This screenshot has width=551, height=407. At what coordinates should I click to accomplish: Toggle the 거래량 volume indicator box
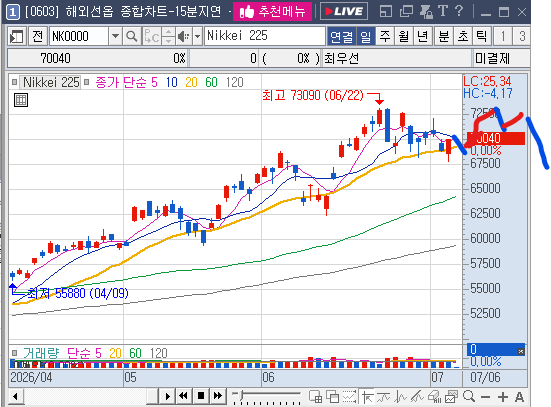(14, 353)
